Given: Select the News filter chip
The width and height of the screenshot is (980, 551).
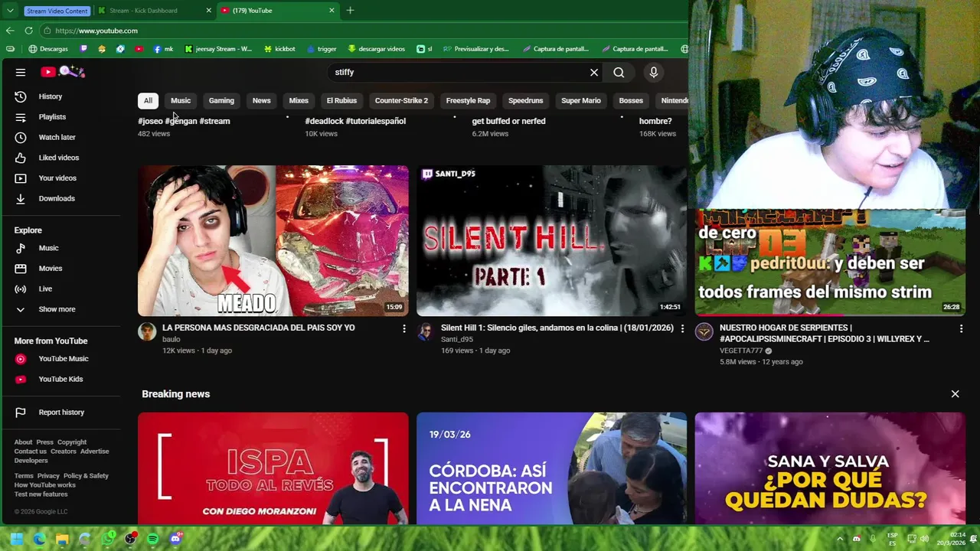Looking at the screenshot, I should point(262,100).
